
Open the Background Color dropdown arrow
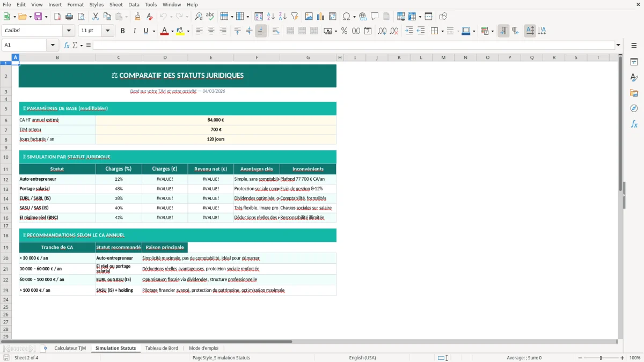pos(188,31)
